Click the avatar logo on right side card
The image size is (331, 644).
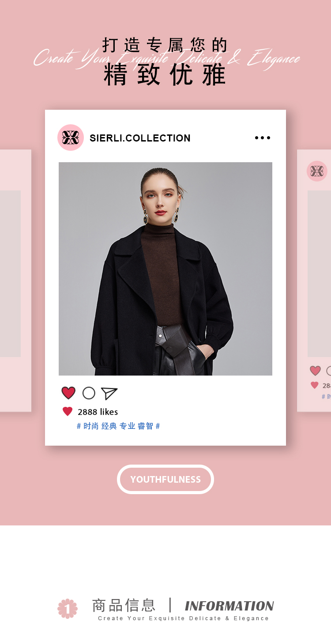[317, 171]
